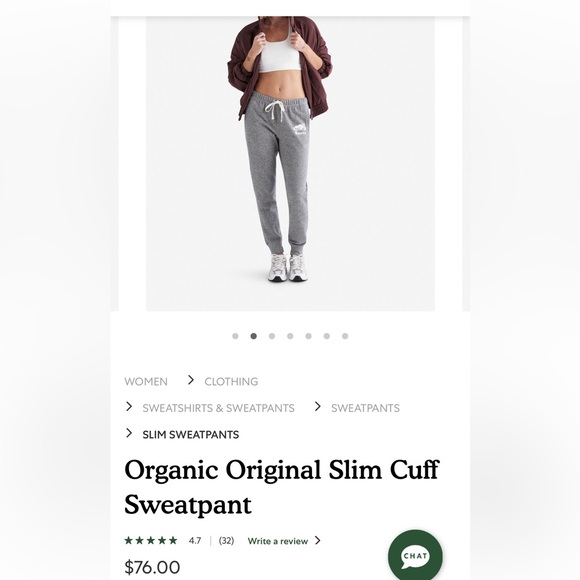Select the third carousel dot
This screenshot has width=580, height=580.
click(272, 336)
